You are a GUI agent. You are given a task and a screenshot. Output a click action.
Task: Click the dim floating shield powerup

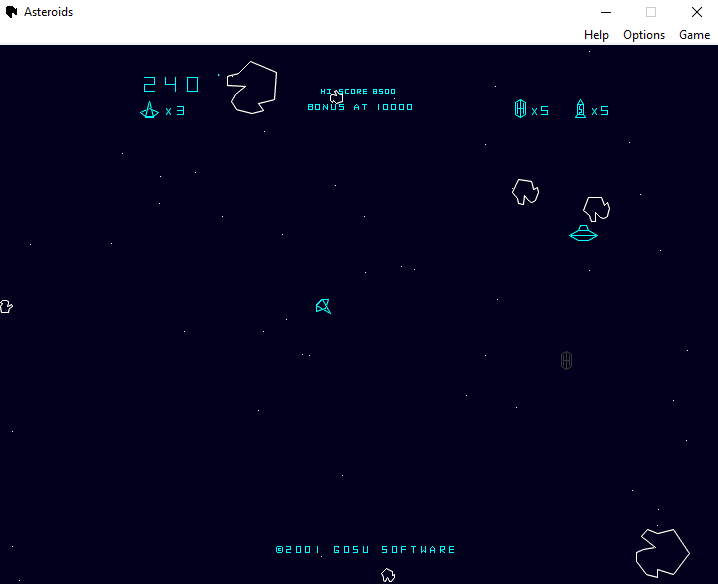point(566,360)
